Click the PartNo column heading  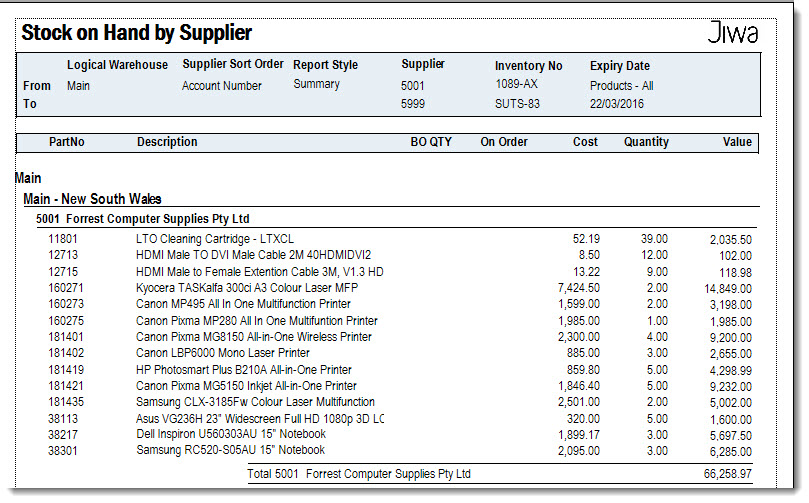67,142
